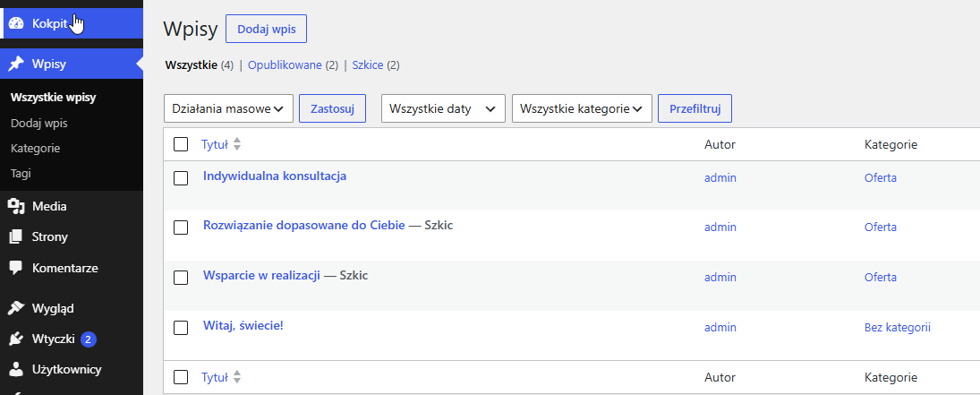Open the Media menu label
Screen dimensions: 980x395
(49, 207)
